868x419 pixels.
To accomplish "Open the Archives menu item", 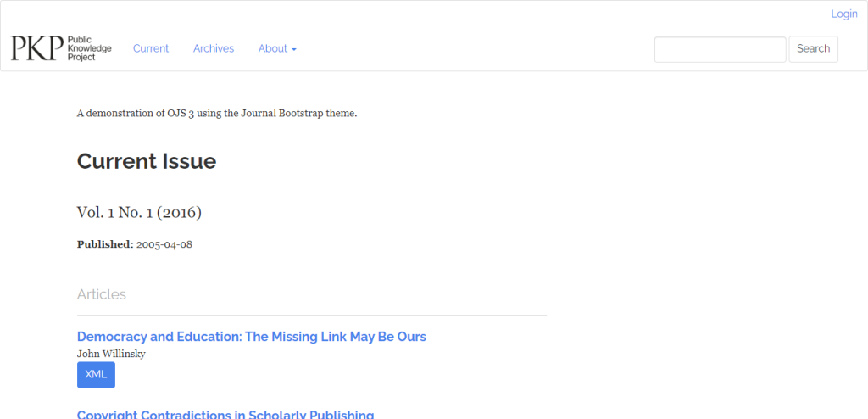I will click(x=214, y=48).
